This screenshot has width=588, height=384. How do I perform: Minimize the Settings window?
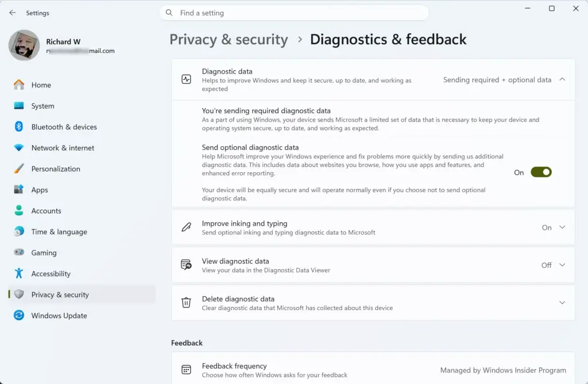(x=528, y=8)
